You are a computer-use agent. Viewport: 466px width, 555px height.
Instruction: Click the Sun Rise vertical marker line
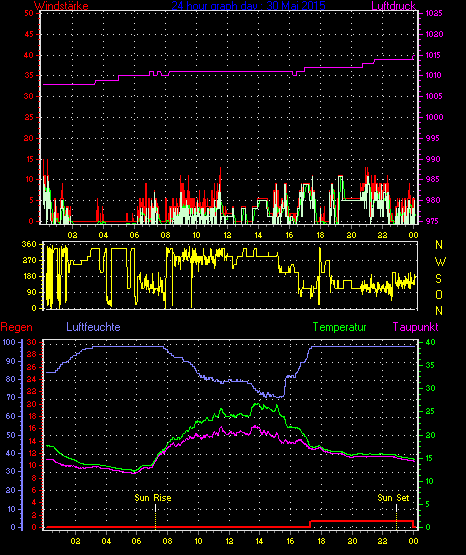point(155,517)
